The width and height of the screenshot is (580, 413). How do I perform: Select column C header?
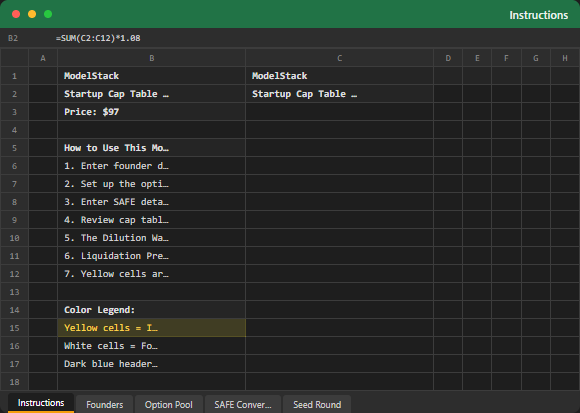click(340, 58)
